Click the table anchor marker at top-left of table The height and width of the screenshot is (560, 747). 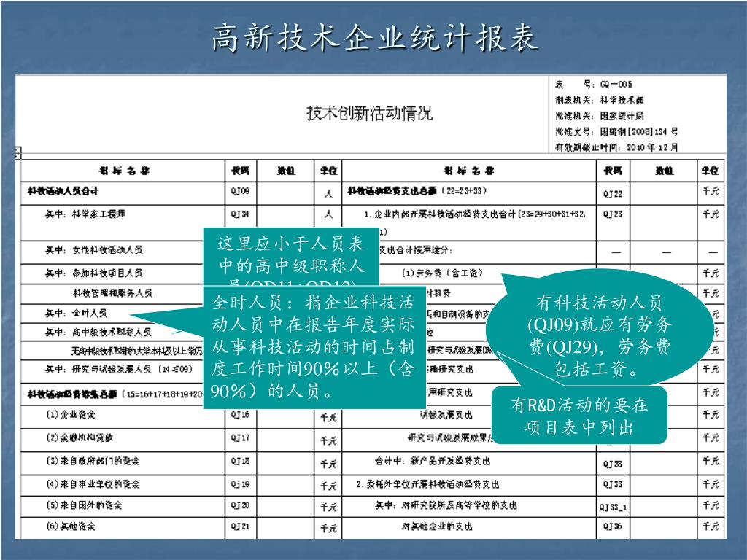[x=18, y=153]
